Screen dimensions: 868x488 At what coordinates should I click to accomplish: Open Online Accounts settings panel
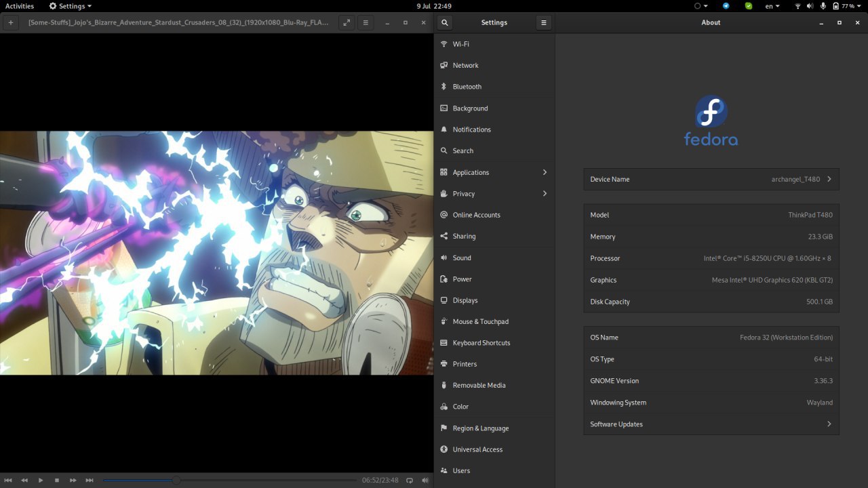pos(494,215)
